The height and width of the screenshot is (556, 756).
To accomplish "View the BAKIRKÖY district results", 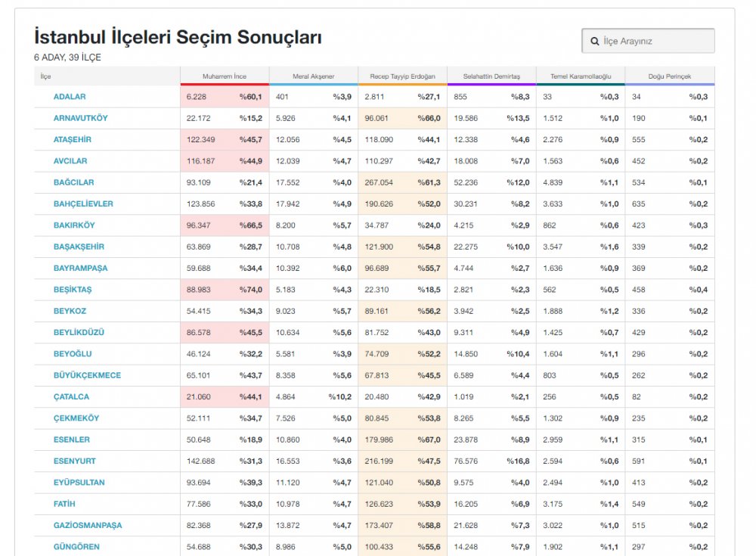I will point(74,225).
